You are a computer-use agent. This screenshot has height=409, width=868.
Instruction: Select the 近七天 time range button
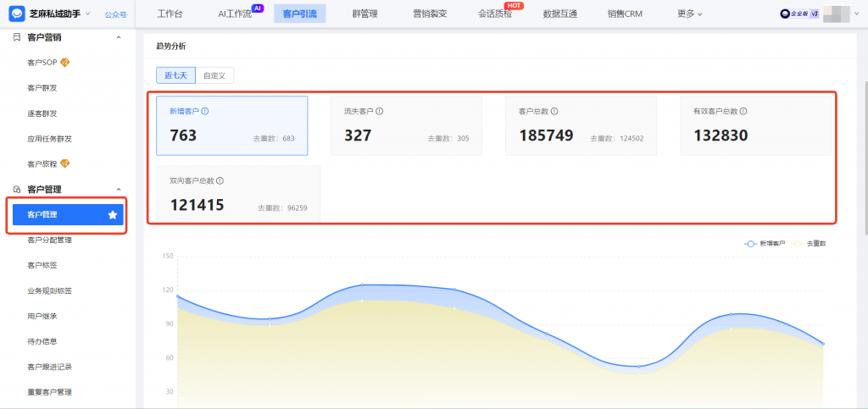tap(176, 75)
